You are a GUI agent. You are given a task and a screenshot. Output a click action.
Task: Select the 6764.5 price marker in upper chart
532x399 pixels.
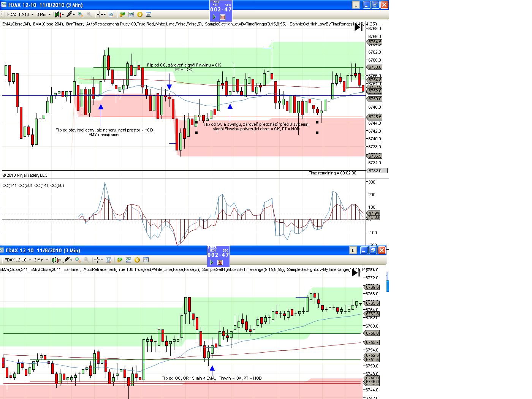[374, 42]
